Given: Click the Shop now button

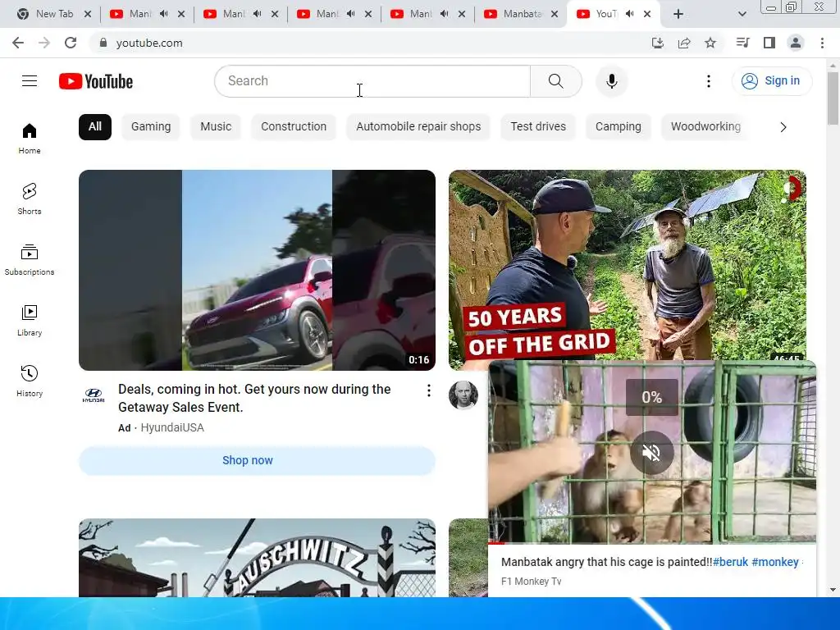Looking at the screenshot, I should pos(257,461).
